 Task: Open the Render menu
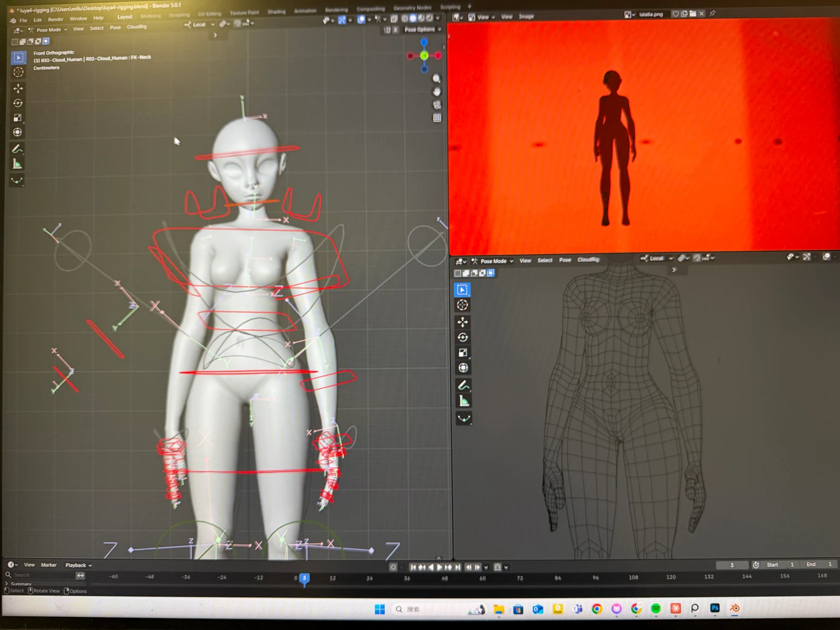point(56,19)
